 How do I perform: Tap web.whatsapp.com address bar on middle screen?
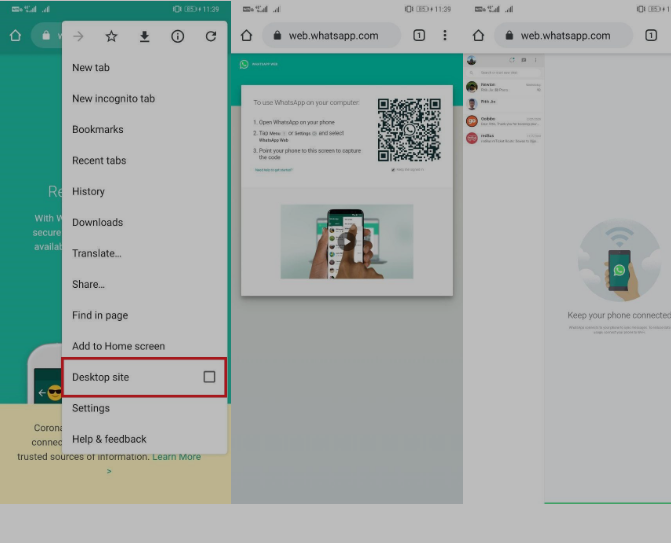(x=332, y=36)
